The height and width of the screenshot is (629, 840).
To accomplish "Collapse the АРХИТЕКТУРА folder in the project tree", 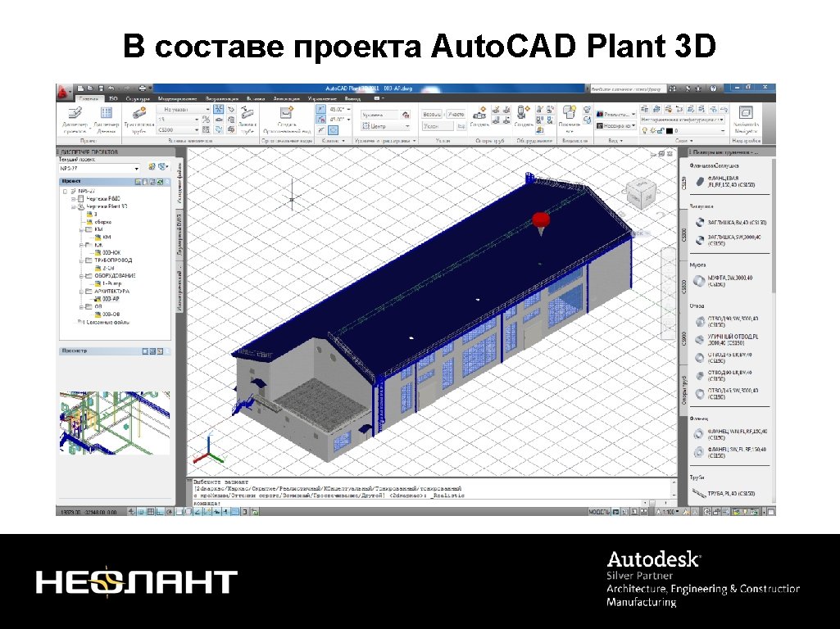I will [x=81, y=292].
